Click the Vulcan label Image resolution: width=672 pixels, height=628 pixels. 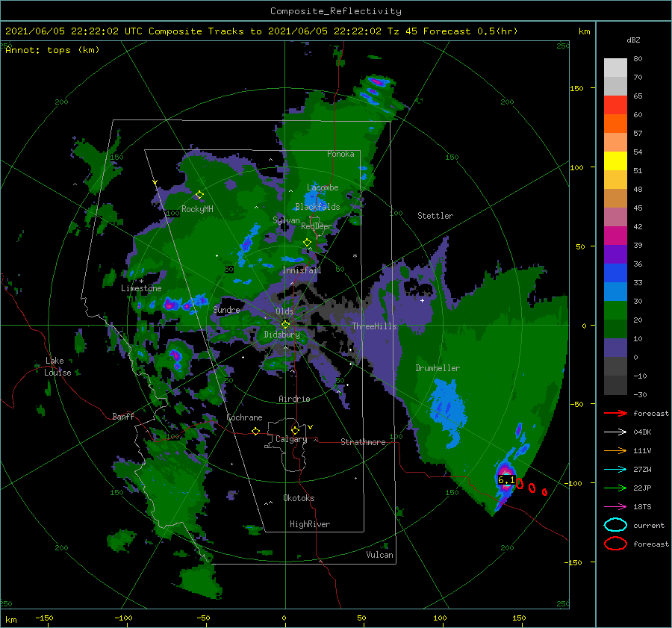[379, 555]
